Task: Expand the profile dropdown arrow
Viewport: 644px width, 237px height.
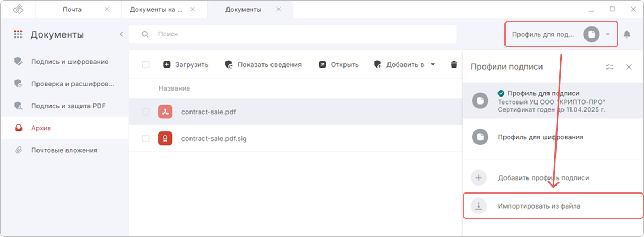Action: pos(608,34)
